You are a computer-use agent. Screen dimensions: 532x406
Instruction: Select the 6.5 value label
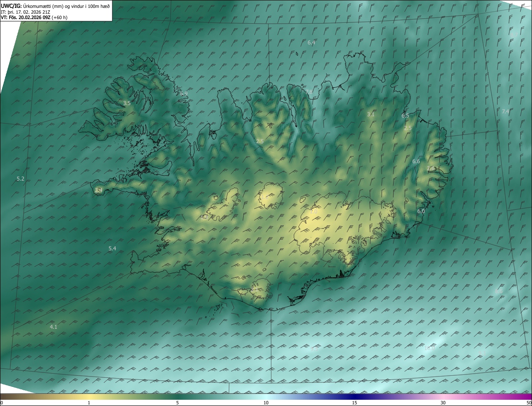click(x=405, y=115)
